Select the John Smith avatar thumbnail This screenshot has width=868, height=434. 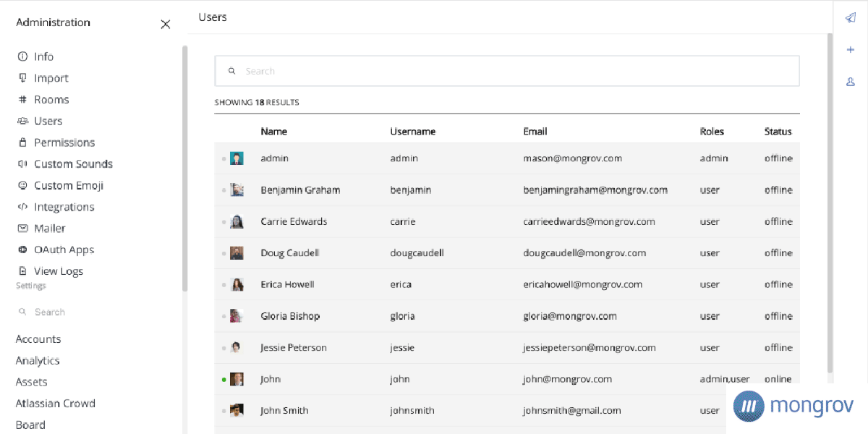tap(237, 410)
